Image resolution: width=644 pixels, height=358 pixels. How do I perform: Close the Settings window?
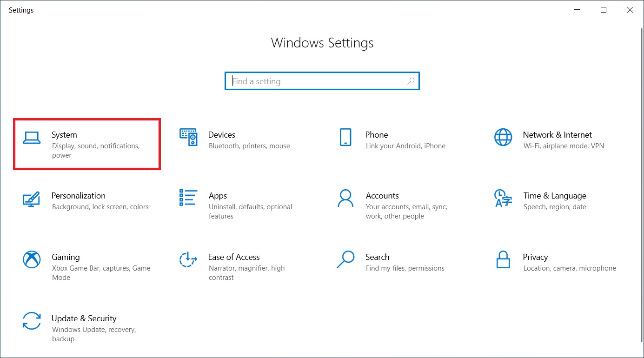(631, 10)
